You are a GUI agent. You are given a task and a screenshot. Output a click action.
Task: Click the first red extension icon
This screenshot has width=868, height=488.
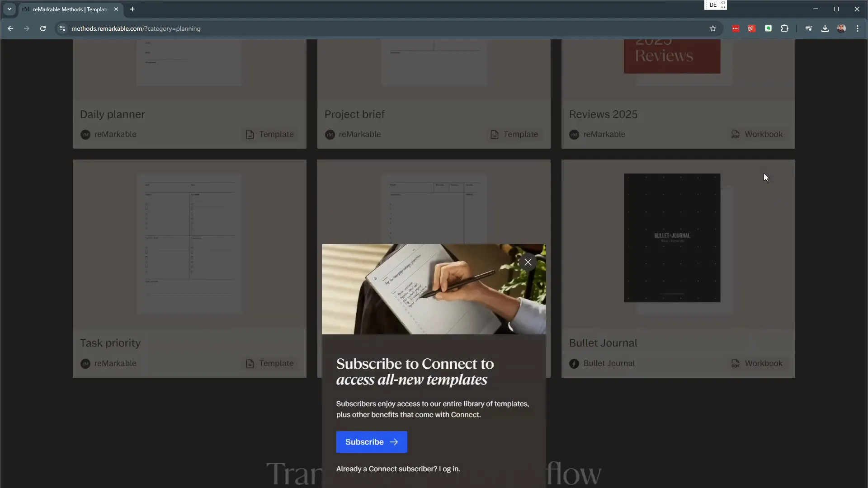(736, 28)
